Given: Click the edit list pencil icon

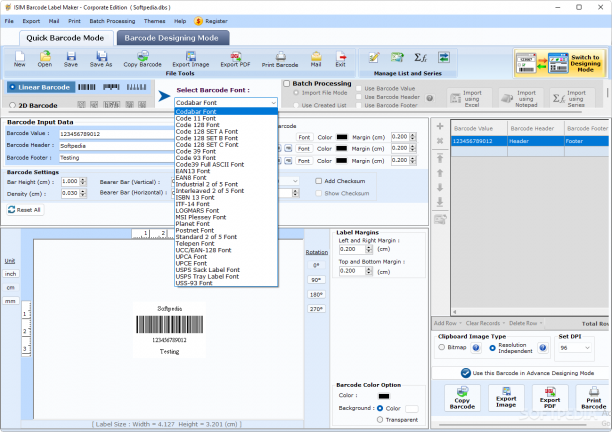Looking at the screenshot, I should [x=374, y=58].
